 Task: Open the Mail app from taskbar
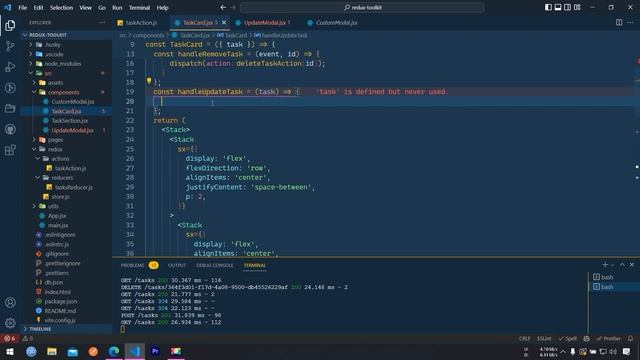point(73,351)
